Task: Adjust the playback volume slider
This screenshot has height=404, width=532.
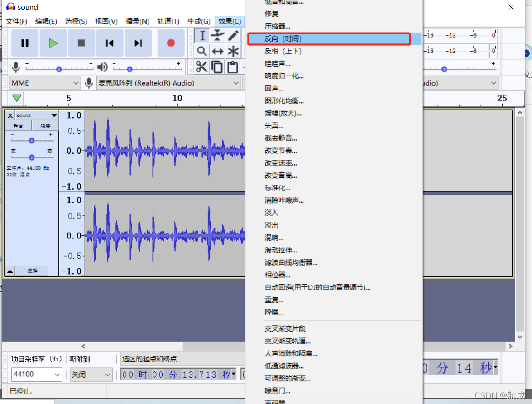Action: click(129, 69)
